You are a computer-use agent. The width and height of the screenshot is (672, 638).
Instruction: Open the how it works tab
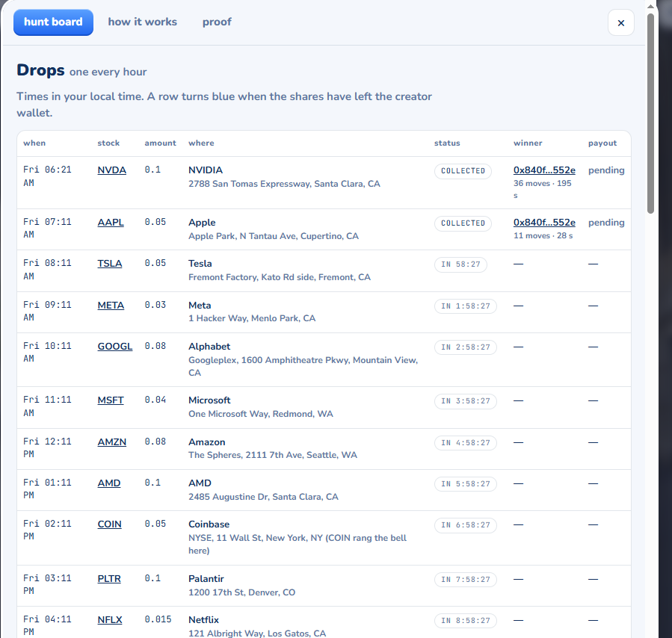tap(142, 22)
